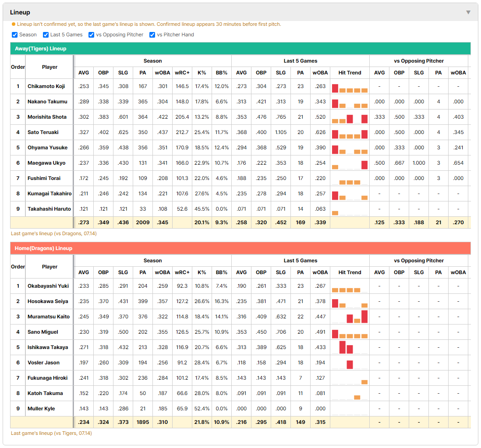Click Vosler Jason's hit trend bar
The width and height of the screenshot is (481, 448).
pyautogui.click(x=350, y=364)
